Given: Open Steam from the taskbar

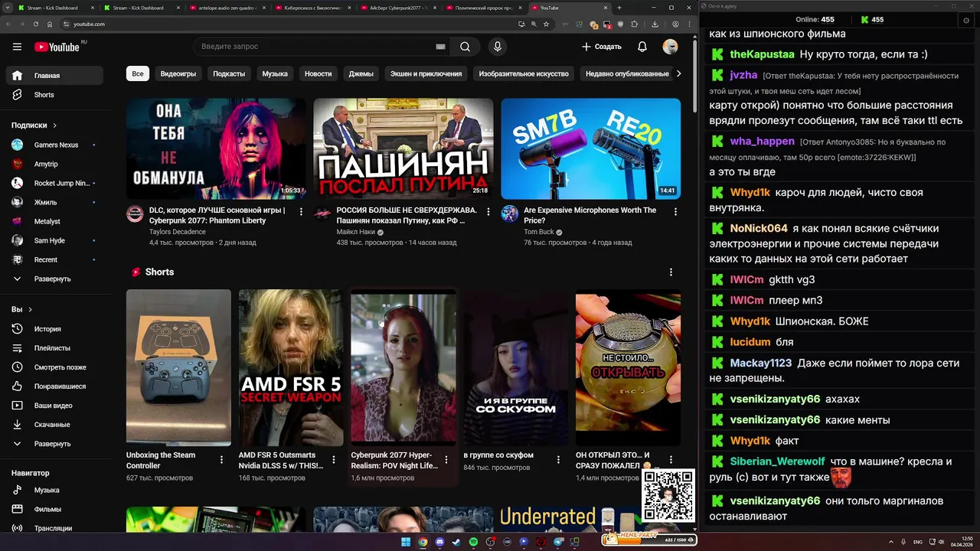Looking at the screenshot, I should 456,542.
